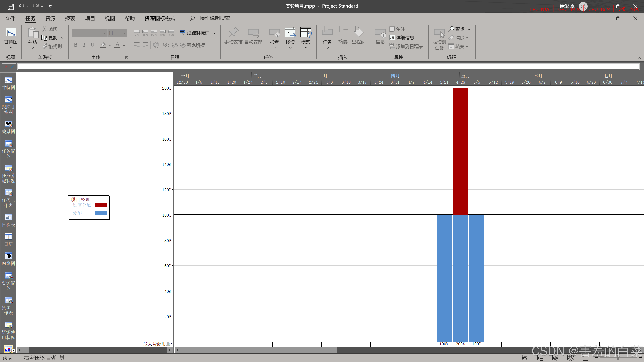Screen dimensions: 644x362
Task: Switch to the 资源图标格式 tab
Action: pyautogui.click(x=160, y=18)
